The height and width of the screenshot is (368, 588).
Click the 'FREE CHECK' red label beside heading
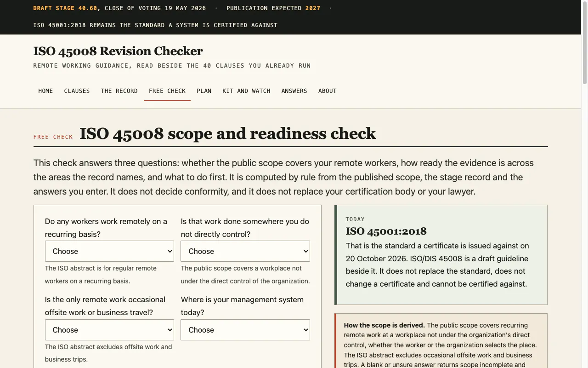click(x=53, y=137)
